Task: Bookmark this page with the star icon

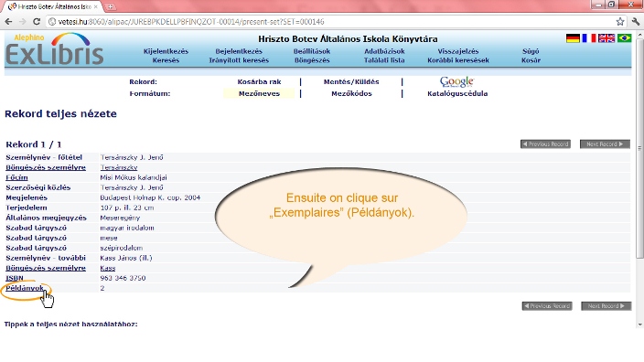Action: click(620, 22)
